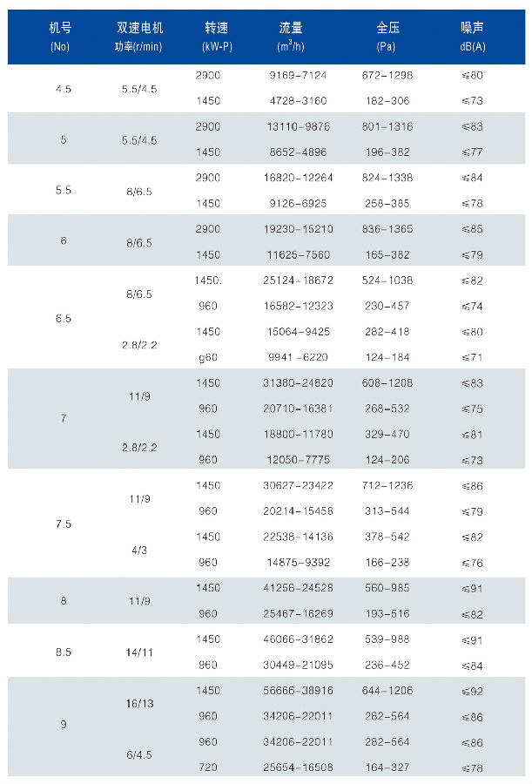This screenshot has width=532, height=784.
Task: Select the g60 speed cell
Action: pos(209,356)
